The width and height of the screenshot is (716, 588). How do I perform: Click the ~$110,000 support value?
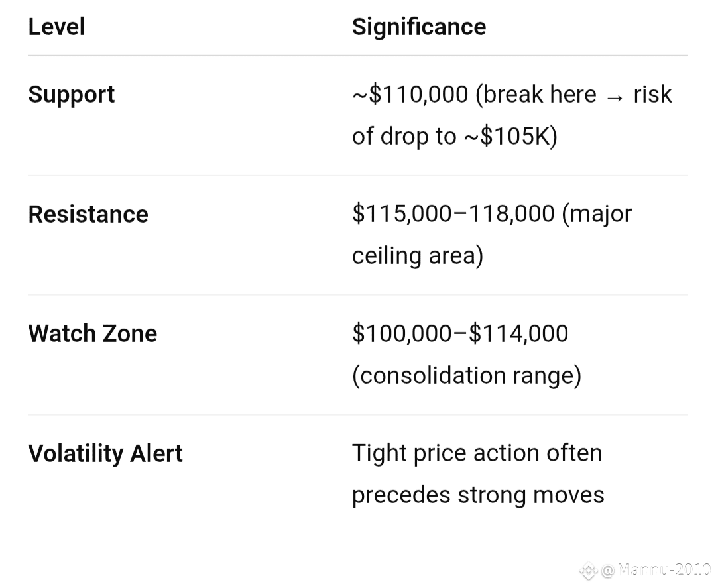pos(410,95)
